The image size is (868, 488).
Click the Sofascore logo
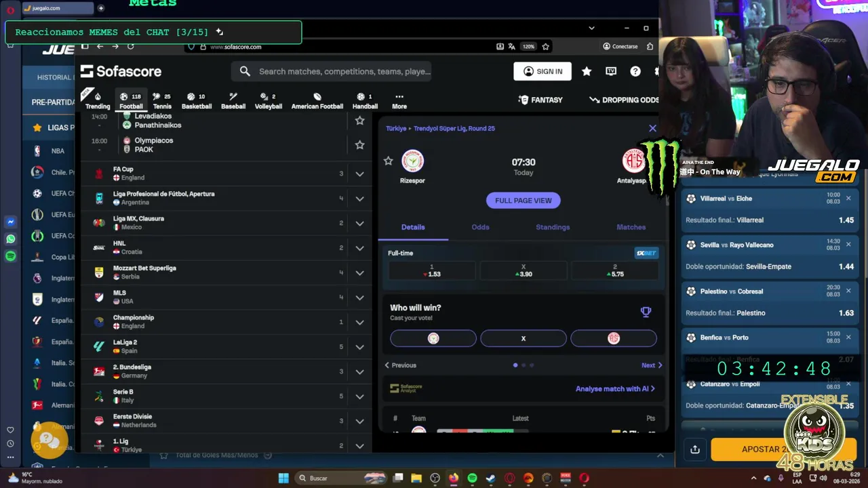[x=121, y=71]
